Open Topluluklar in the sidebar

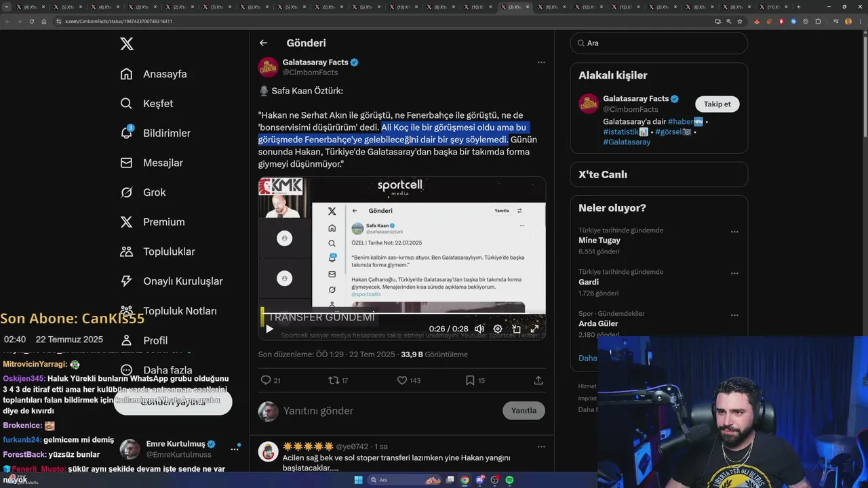pos(157,251)
